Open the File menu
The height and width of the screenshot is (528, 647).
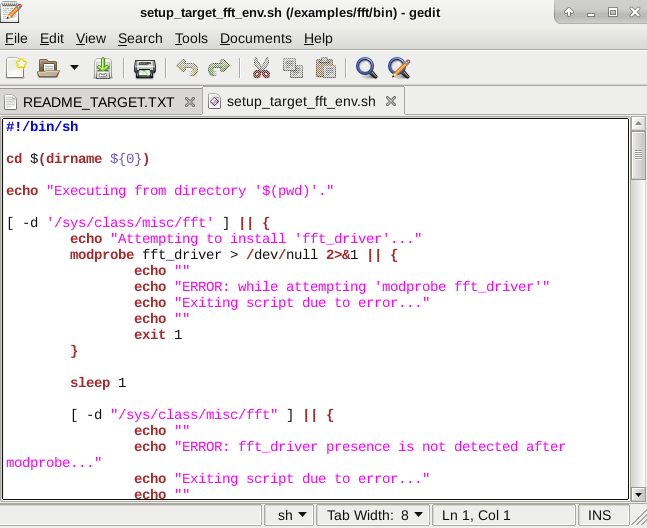tap(16, 38)
